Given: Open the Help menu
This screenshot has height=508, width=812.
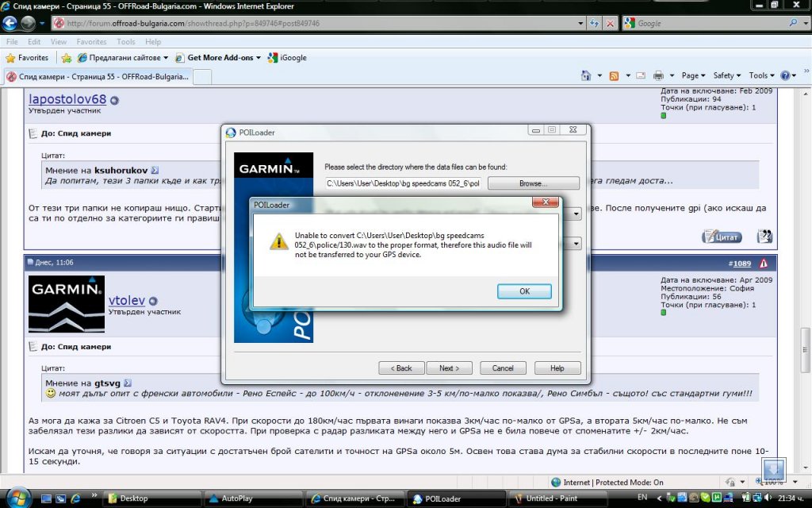Looking at the screenshot, I should coord(153,41).
